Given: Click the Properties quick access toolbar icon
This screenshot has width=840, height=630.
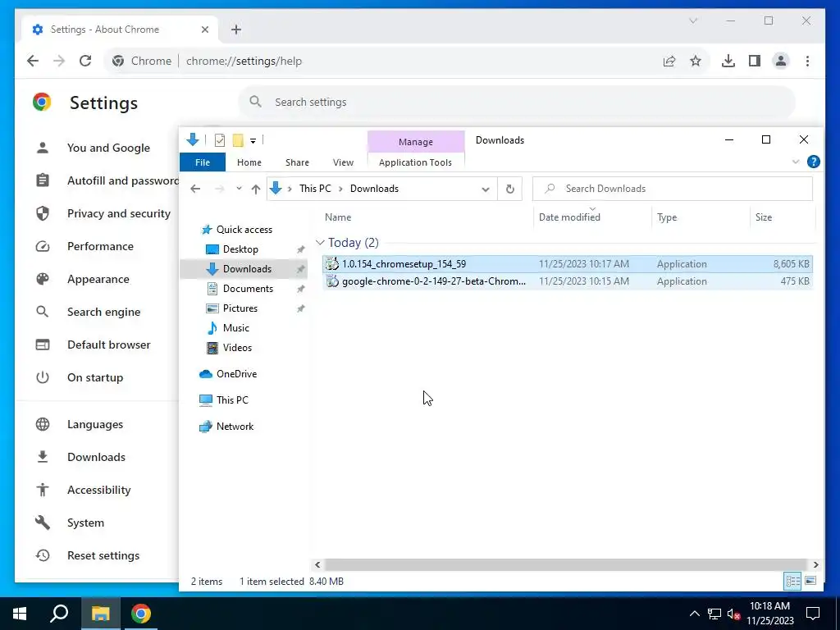Looking at the screenshot, I should 220,140.
